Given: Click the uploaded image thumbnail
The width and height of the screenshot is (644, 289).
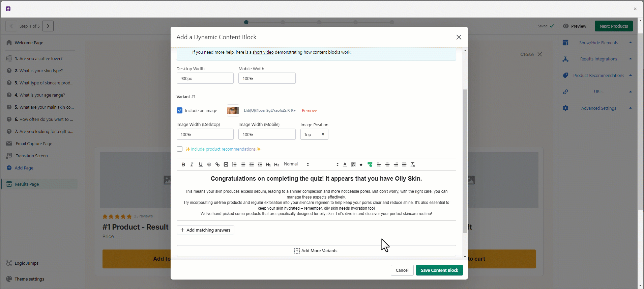Looking at the screenshot, I should (233, 110).
